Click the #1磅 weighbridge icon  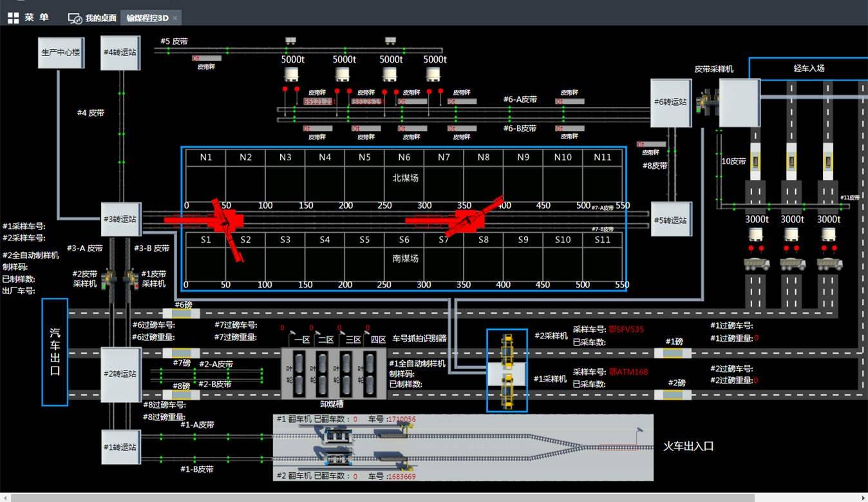[673, 352]
